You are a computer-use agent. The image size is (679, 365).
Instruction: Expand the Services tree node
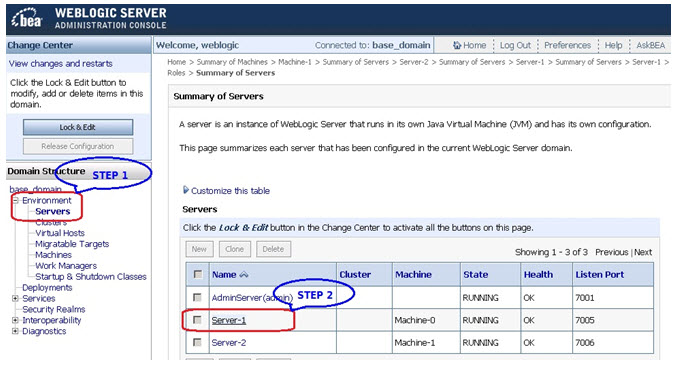(15, 298)
